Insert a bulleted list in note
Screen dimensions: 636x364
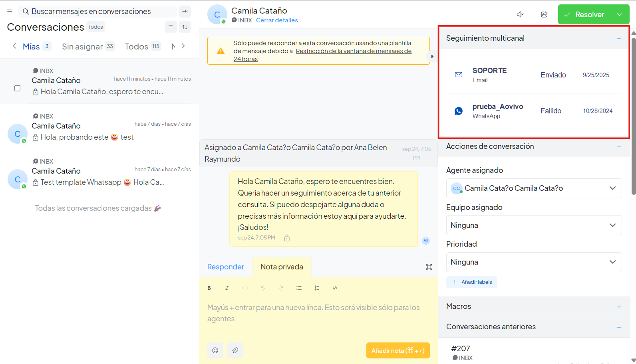tap(299, 288)
